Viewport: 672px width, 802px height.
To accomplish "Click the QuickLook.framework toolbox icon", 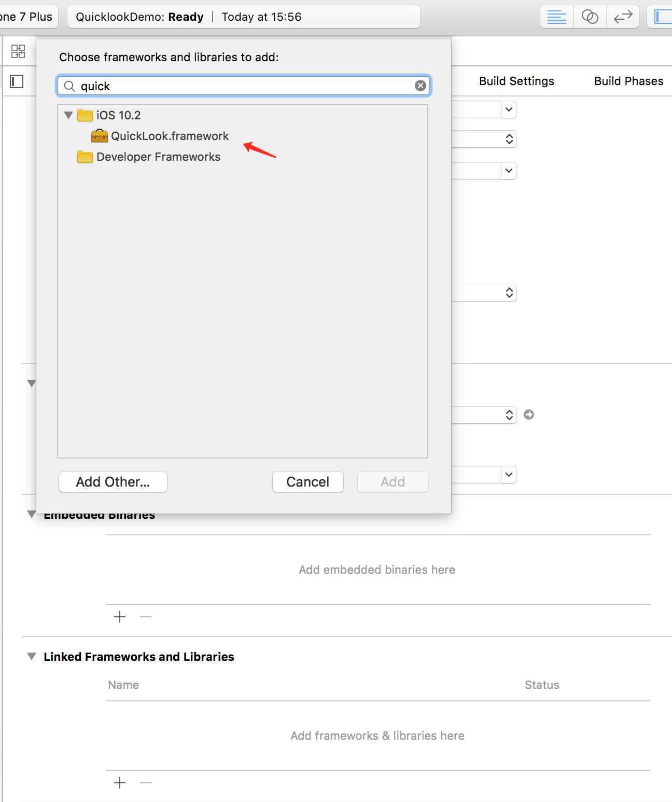I will point(100,136).
